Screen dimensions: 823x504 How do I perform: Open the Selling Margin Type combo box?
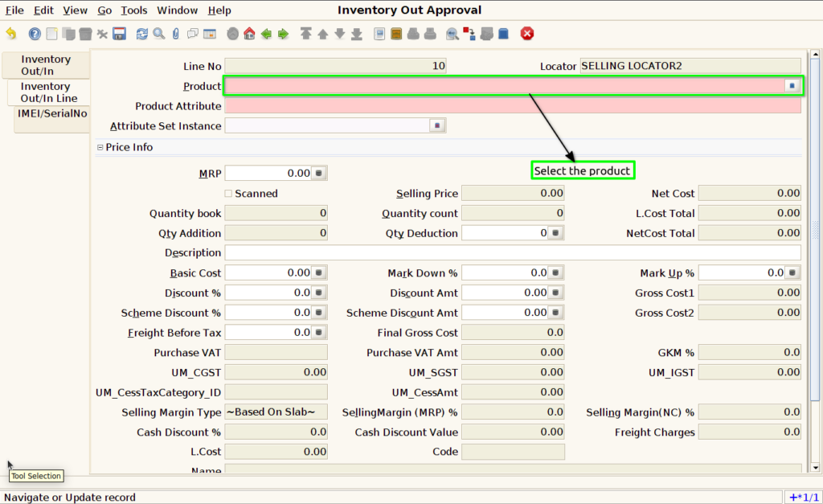point(276,412)
